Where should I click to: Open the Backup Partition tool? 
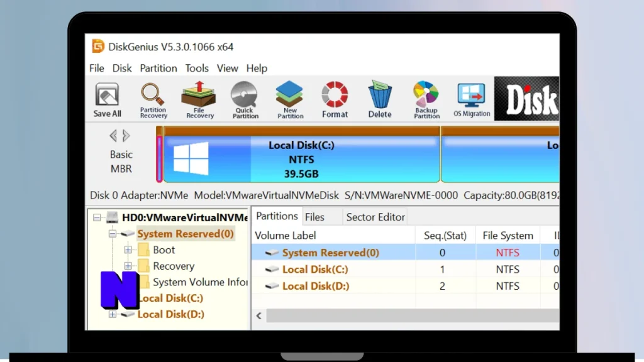426,100
